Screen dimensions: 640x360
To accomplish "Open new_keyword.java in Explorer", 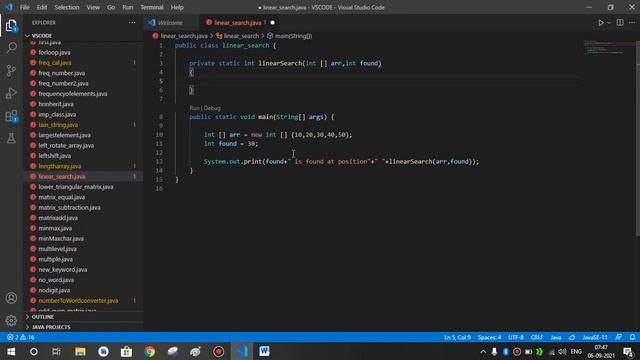I will point(62,269).
